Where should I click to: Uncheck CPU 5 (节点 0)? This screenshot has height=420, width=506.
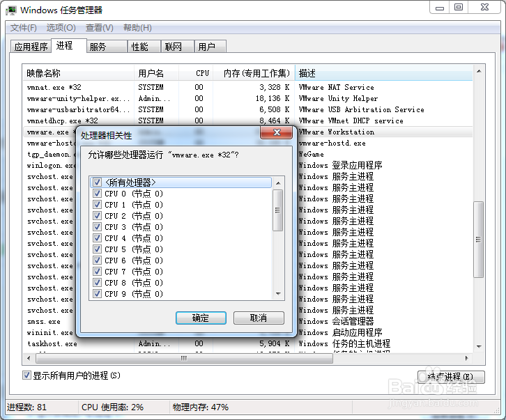point(97,249)
